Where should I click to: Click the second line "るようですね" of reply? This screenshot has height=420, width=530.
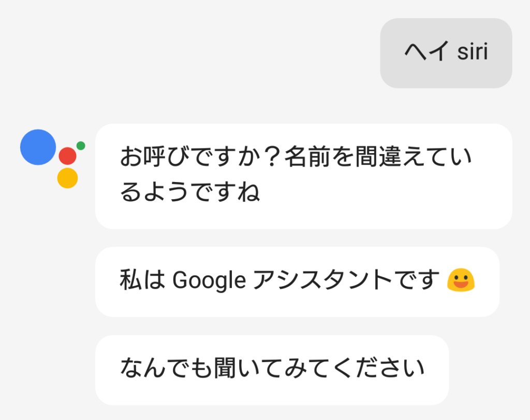click(189, 193)
